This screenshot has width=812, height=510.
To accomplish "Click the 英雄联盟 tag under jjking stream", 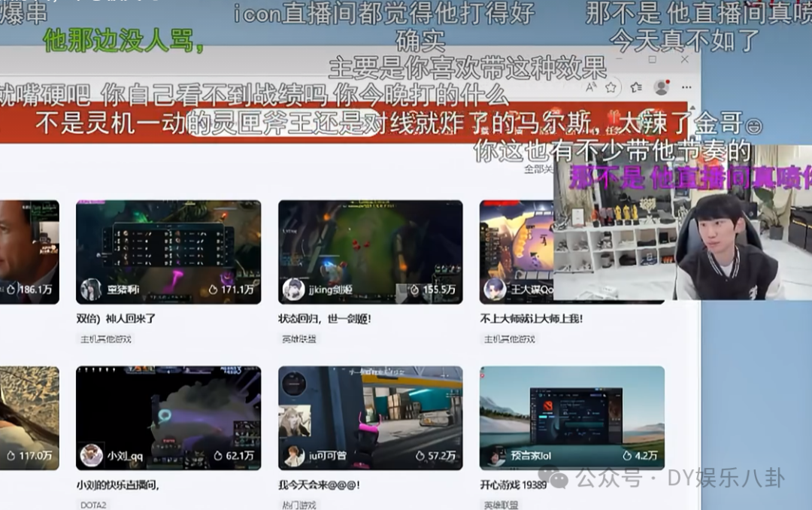I will coord(298,339).
